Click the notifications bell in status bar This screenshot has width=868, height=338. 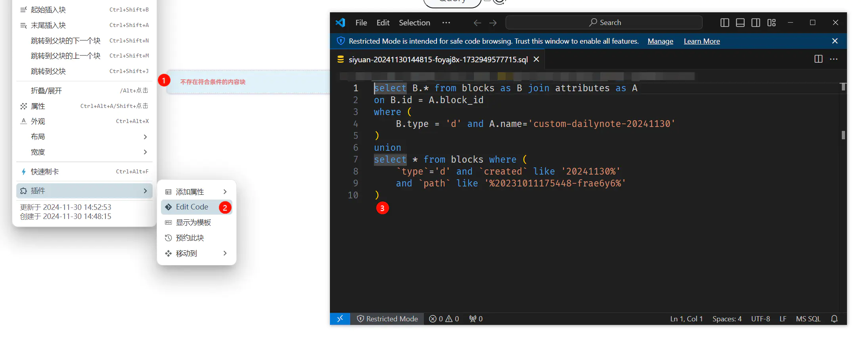coord(834,319)
